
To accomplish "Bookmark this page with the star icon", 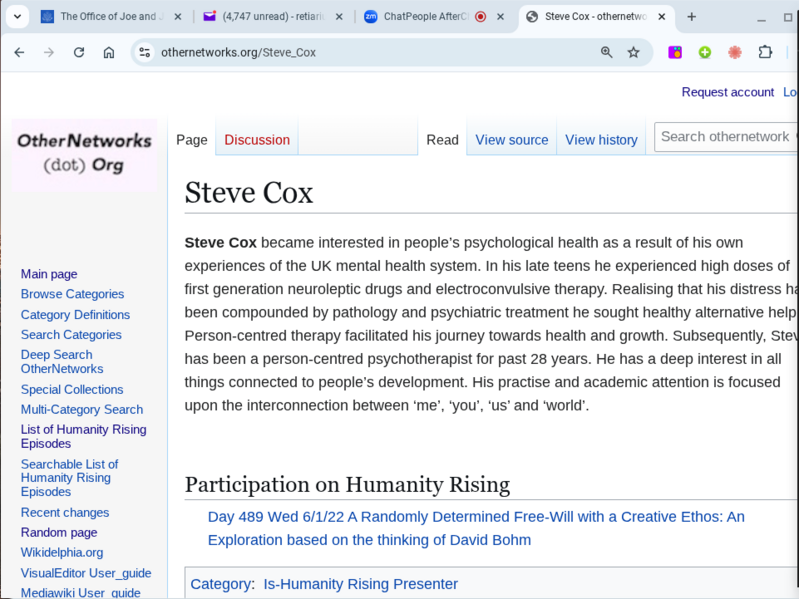I will (x=633, y=52).
